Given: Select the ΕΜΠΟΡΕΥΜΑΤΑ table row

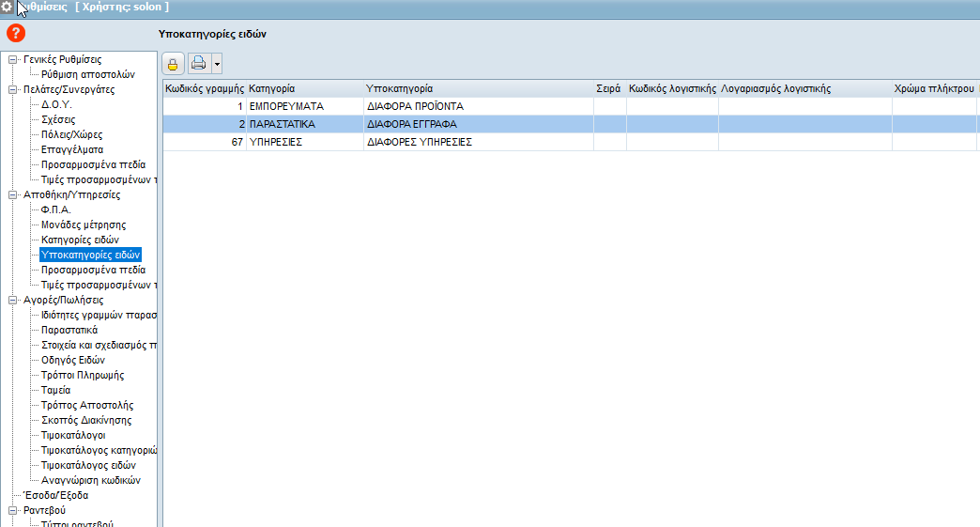Looking at the screenshot, I should (x=304, y=107).
